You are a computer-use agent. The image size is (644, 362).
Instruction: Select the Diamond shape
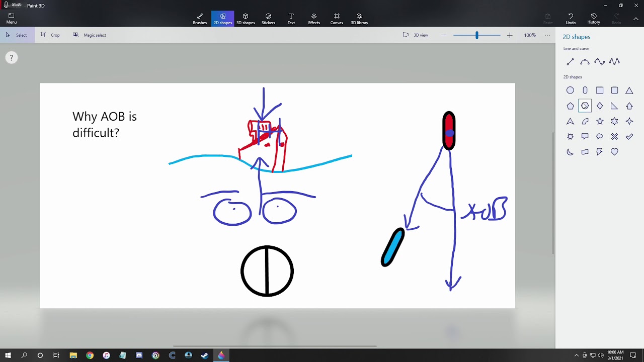coord(600,106)
